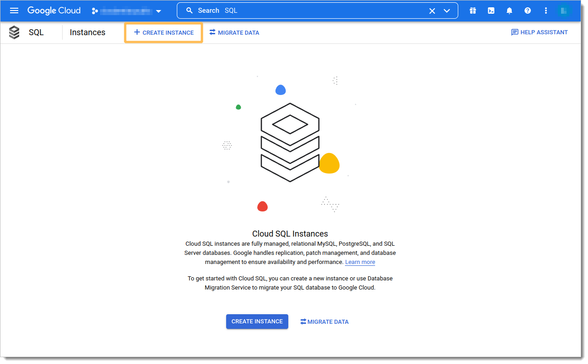This screenshot has width=588, height=364.
Task: Expand search options chevron
Action: pos(447,11)
